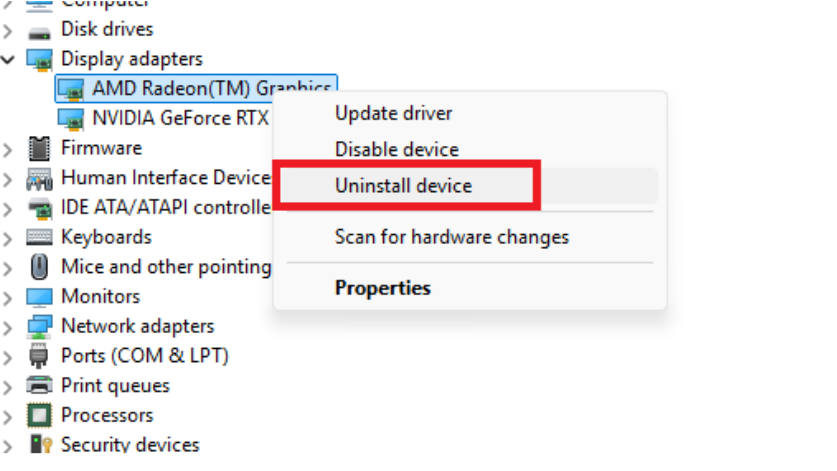837x471 pixels.
Task: Click the NVIDIA GeForce RTX adapter icon
Action: [71, 118]
